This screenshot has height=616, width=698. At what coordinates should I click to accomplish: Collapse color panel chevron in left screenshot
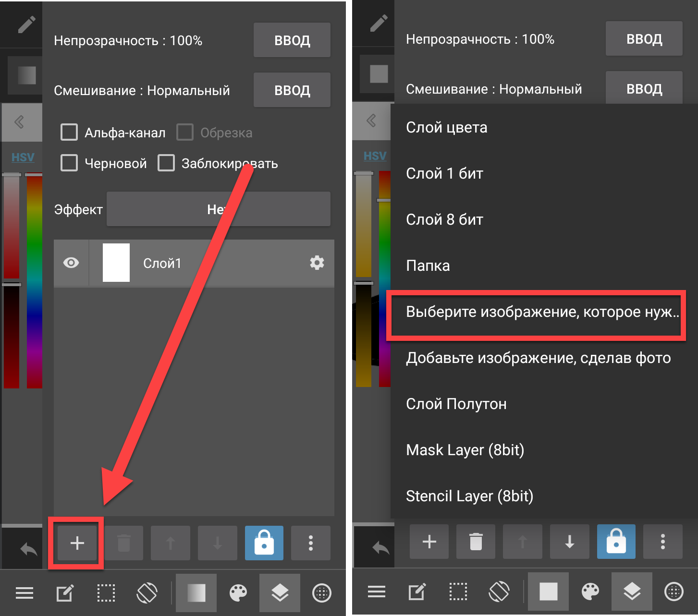(x=20, y=122)
